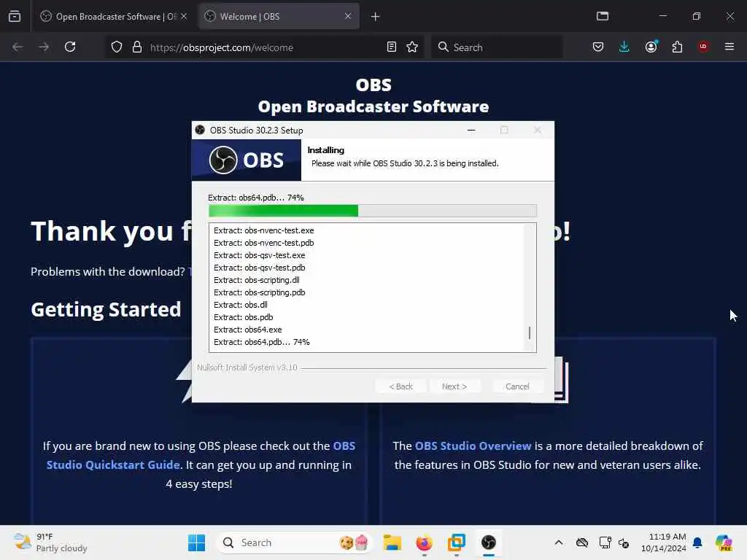Open tracking protection shield info

pyautogui.click(x=117, y=47)
